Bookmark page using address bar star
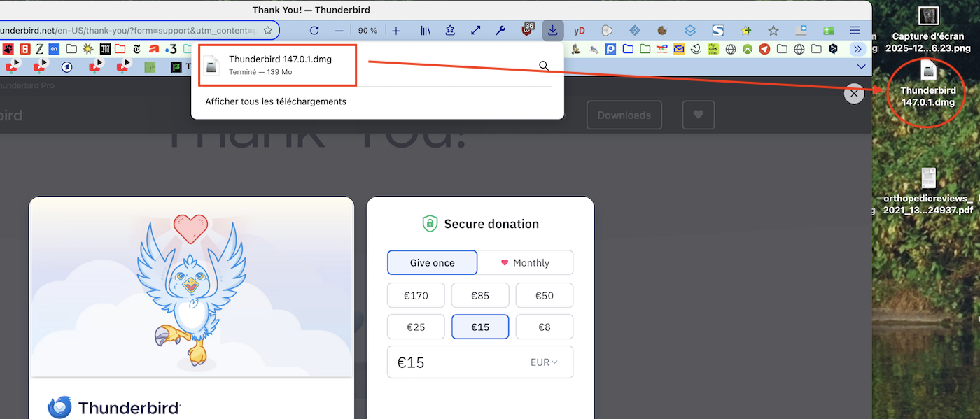Image resolution: width=980 pixels, height=419 pixels. point(267,31)
